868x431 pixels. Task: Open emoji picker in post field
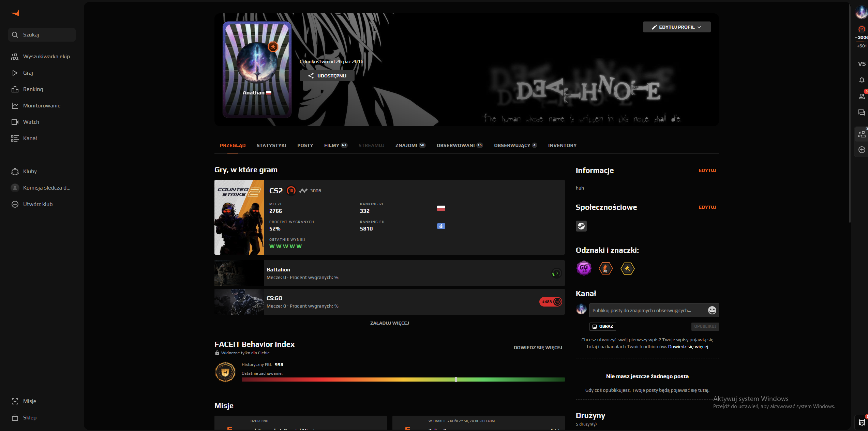[x=712, y=310]
